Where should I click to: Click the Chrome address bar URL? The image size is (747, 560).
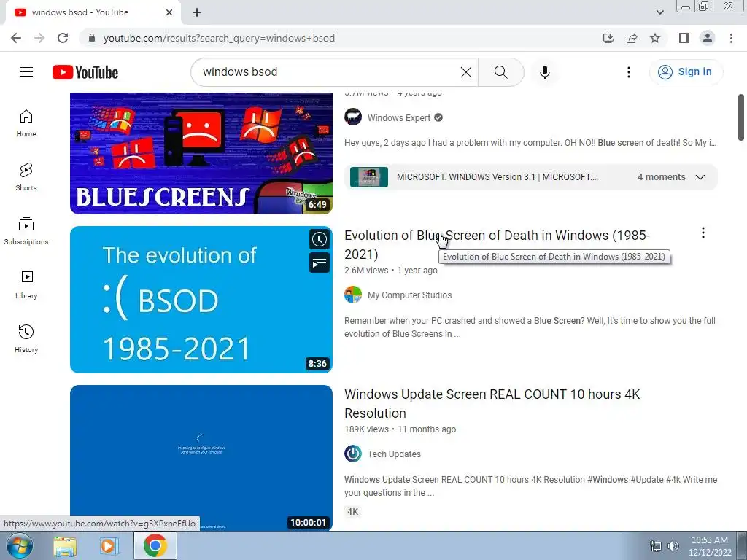click(x=219, y=38)
